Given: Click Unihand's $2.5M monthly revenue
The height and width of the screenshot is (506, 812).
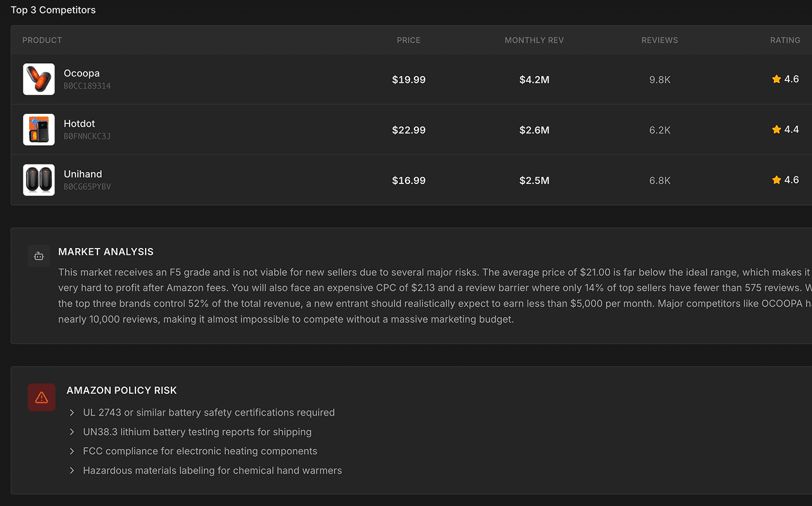Looking at the screenshot, I should (x=534, y=181).
